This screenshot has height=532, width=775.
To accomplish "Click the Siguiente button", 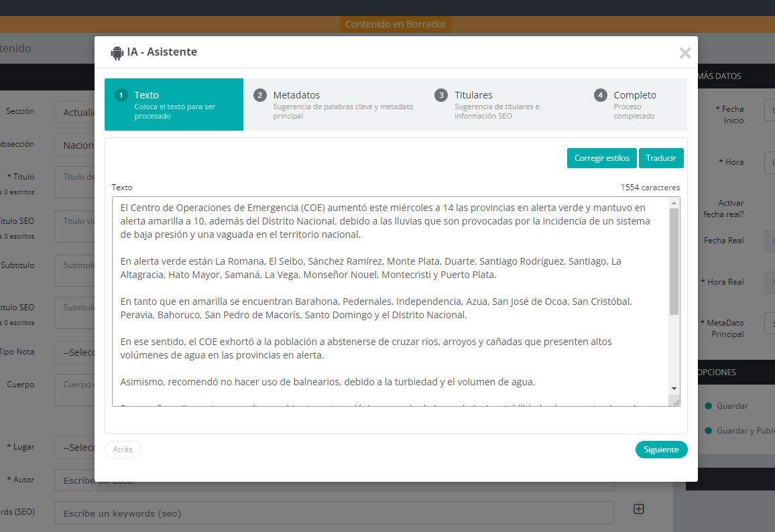I will coord(661,450).
